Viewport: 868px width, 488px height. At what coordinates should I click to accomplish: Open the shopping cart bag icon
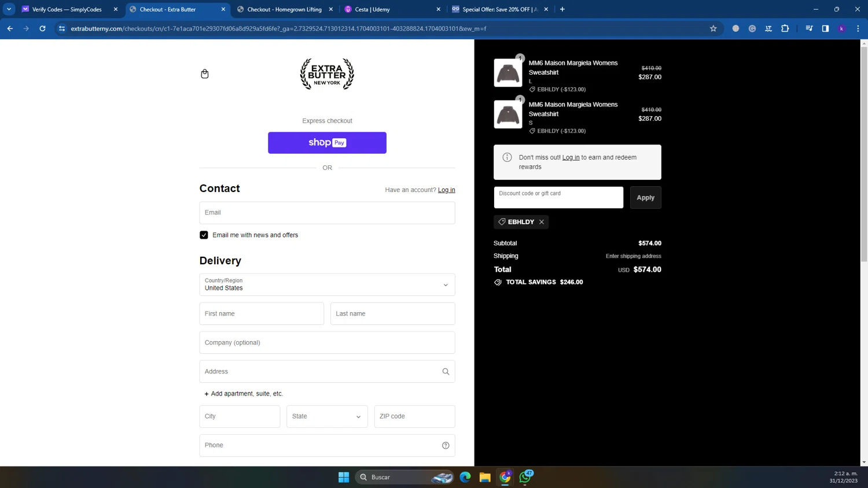(205, 73)
